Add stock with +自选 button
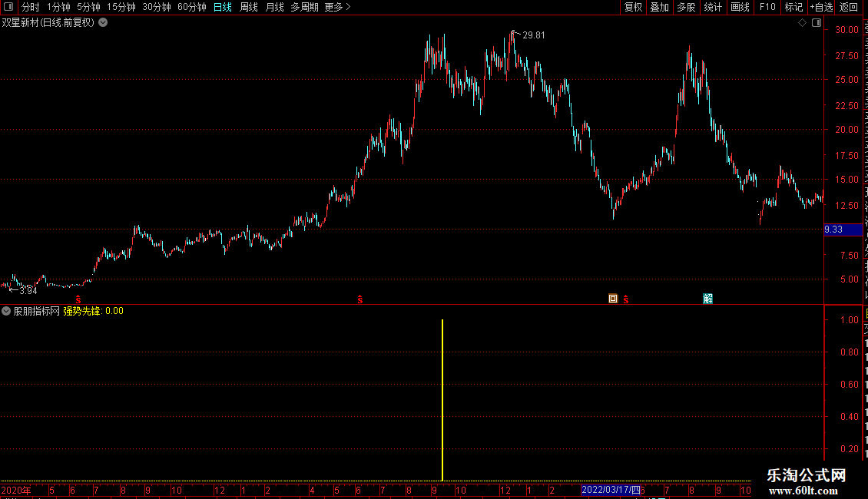 tap(821, 7)
